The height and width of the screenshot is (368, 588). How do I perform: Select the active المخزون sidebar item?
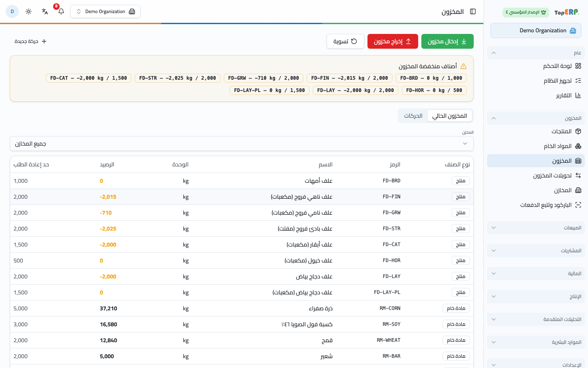pyautogui.click(x=536, y=161)
